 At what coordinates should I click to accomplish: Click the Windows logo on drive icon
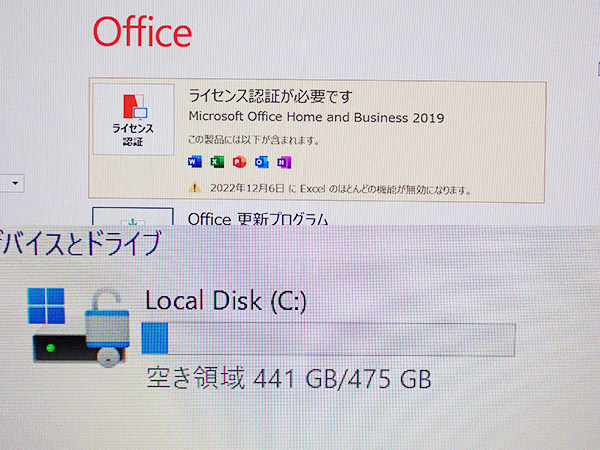tap(46, 306)
